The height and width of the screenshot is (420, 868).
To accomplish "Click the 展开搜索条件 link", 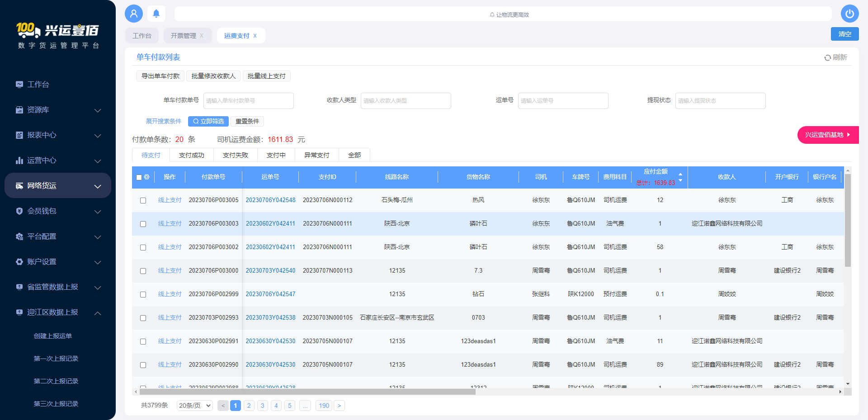I will (x=164, y=121).
